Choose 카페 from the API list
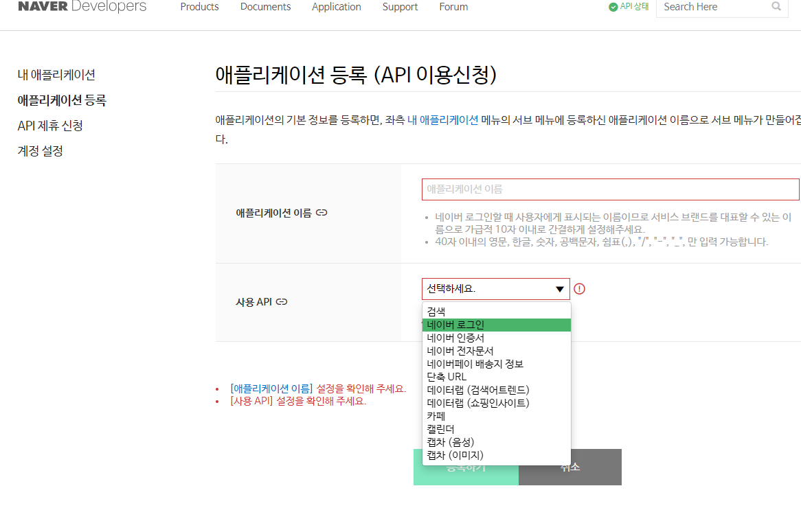 [x=497, y=416]
